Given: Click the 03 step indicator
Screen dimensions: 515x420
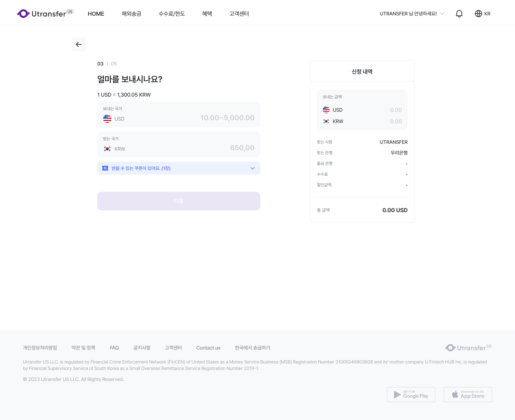Looking at the screenshot, I should 100,64.
